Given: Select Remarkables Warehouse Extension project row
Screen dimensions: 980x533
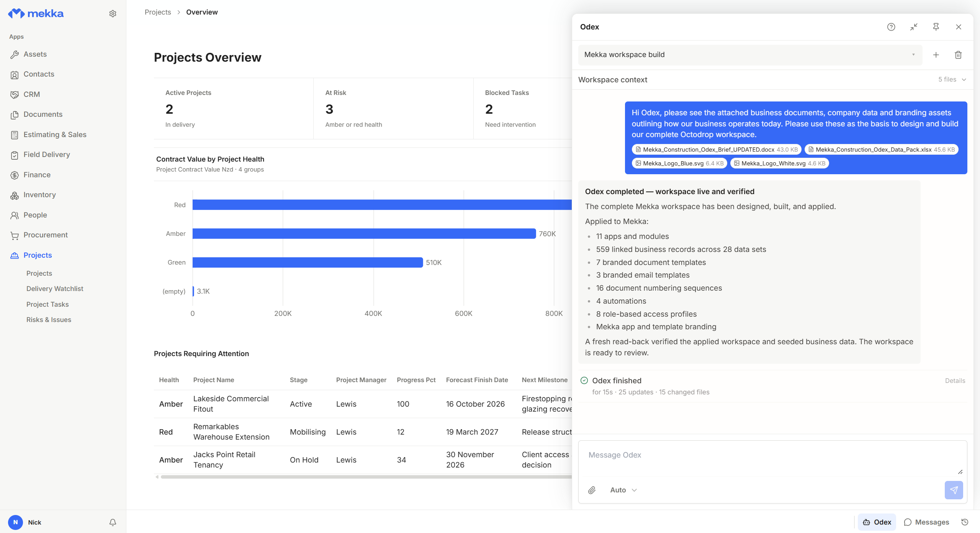Looking at the screenshot, I should 363,432.
